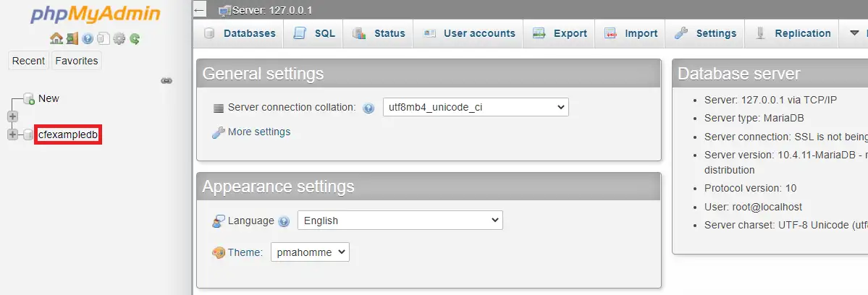Image resolution: width=868 pixels, height=295 pixels.
Task: Click the server collation list icon
Action: 219,108
